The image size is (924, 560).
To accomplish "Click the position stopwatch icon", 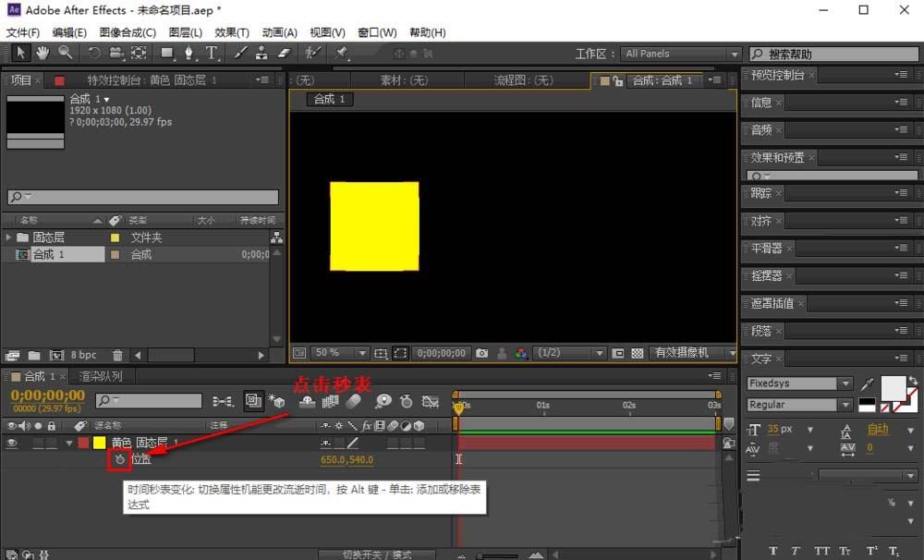I will (119, 459).
